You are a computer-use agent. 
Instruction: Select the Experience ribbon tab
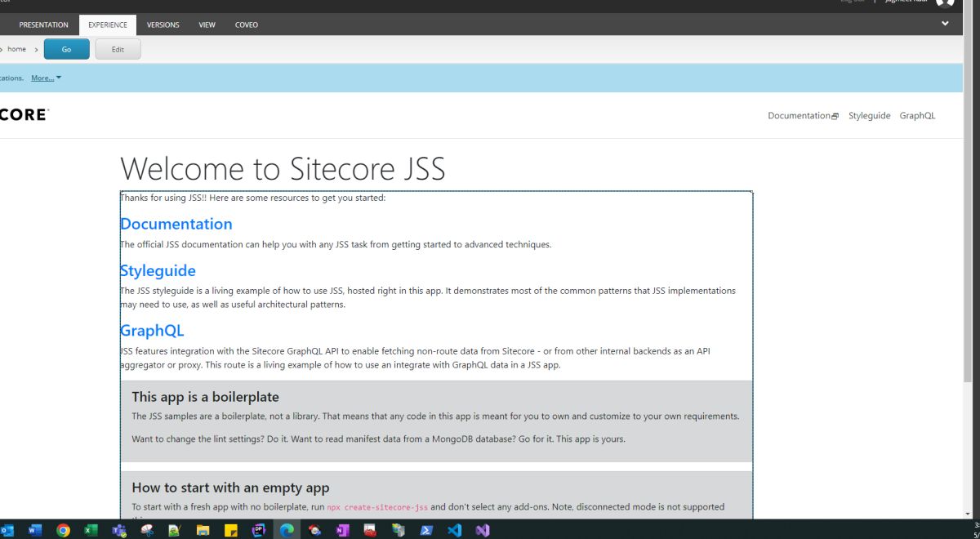108,24
